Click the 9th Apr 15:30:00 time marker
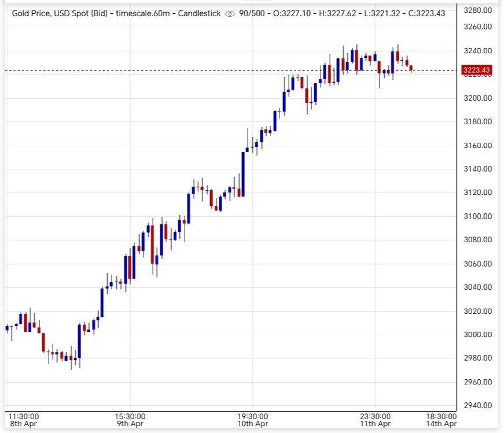Image resolution: width=504 pixels, height=433 pixels. coord(130,419)
